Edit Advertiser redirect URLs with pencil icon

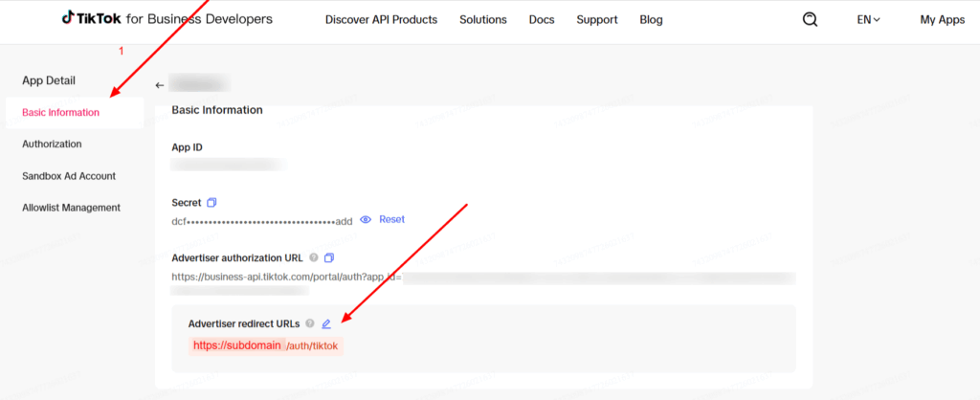coord(326,323)
